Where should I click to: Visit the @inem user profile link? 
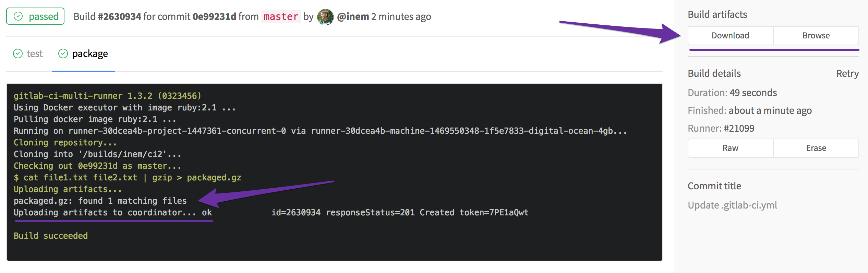tap(353, 17)
